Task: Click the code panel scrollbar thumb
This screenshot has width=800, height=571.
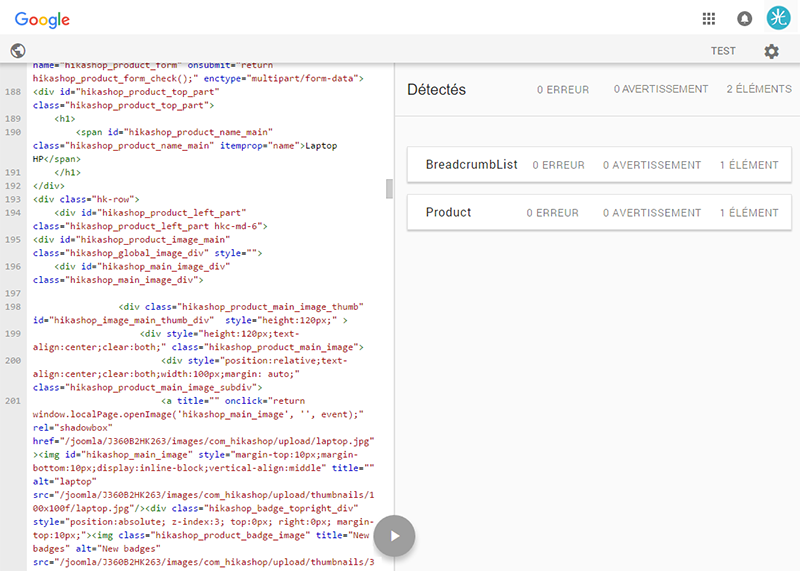Action: click(389, 188)
